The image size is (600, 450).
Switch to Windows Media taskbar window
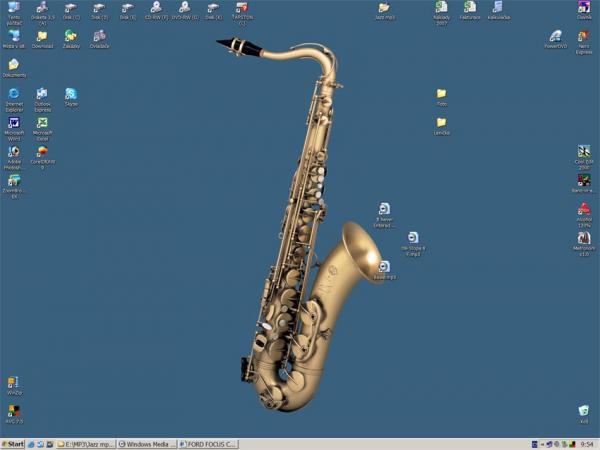[x=147, y=443]
